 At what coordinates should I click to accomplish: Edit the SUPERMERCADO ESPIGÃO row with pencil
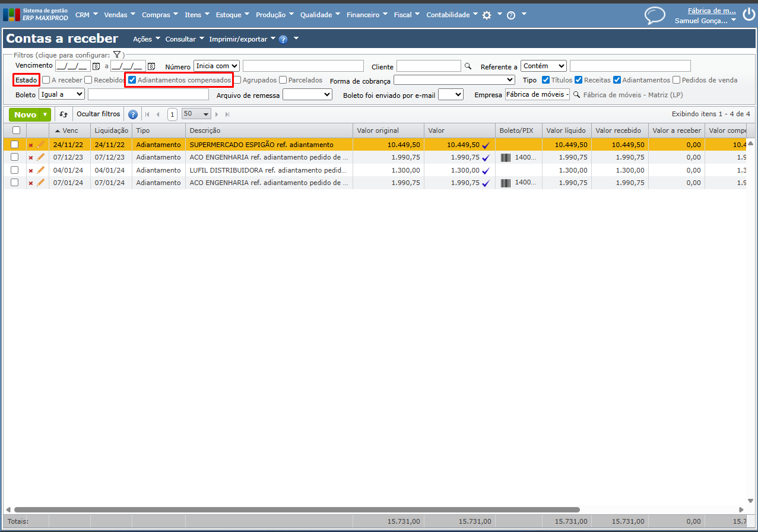coord(41,145)
